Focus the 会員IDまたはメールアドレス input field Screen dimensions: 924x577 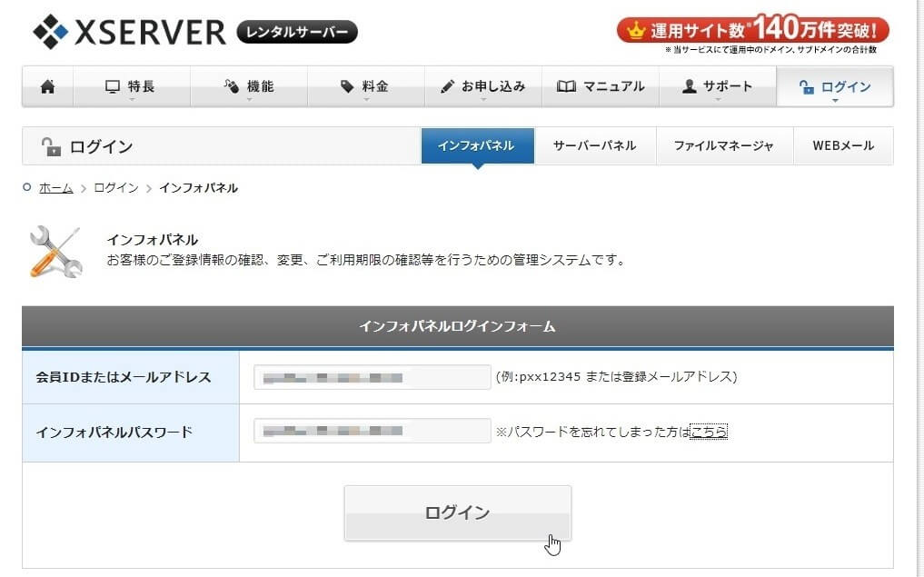click(x=372, y=377)
